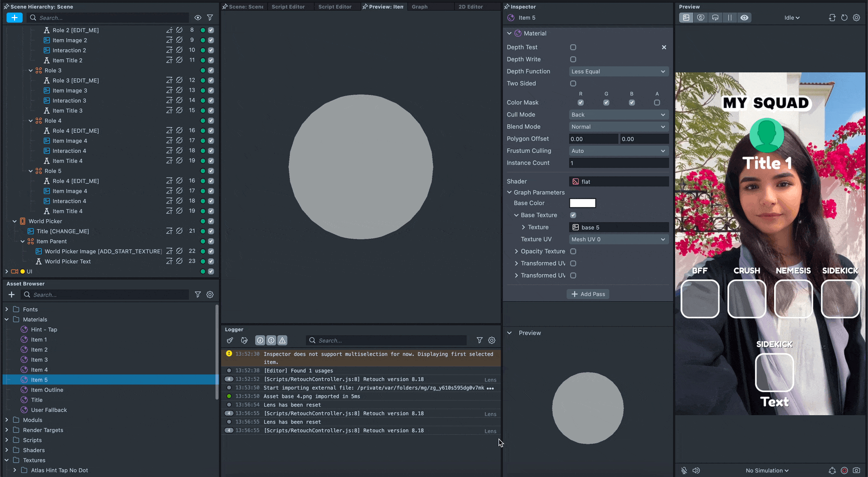Toggle Color Mask alpha channel checkbox

pos(657,103)
